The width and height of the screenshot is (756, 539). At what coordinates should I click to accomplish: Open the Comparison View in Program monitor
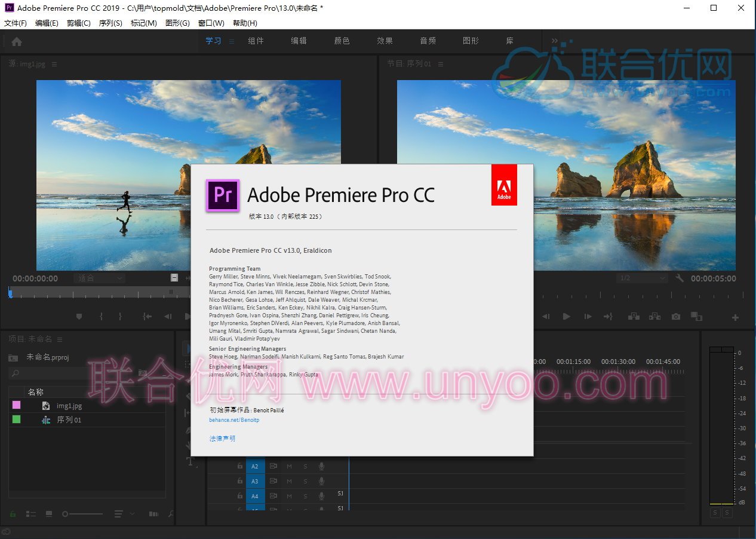click(x=696, y=317)
